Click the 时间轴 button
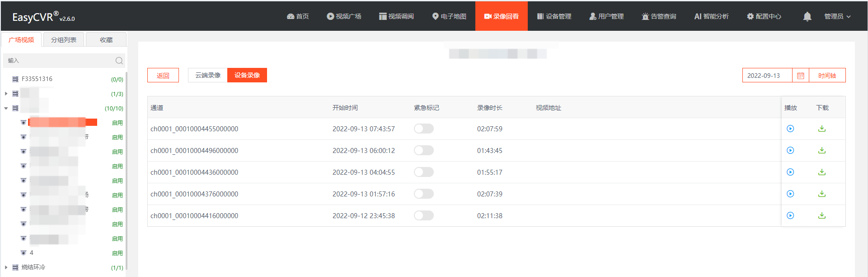 click(x=827, y=76)
